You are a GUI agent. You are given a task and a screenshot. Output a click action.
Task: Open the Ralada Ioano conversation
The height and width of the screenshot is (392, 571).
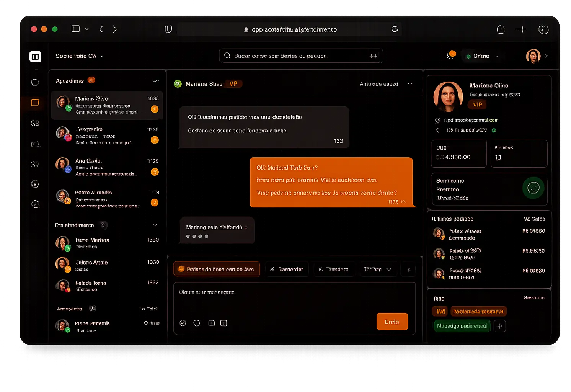[107, 286]
